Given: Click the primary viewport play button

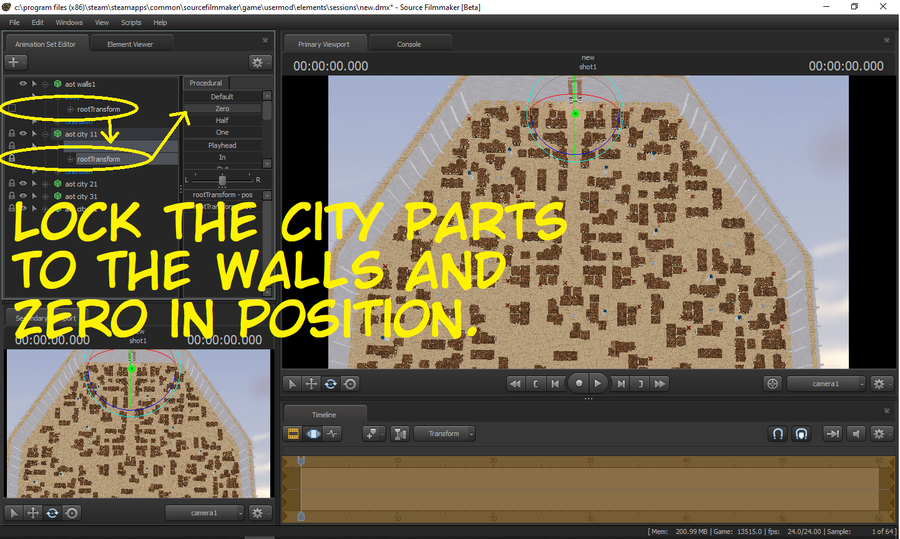Looking at the screenshot, I should point(598,383).
